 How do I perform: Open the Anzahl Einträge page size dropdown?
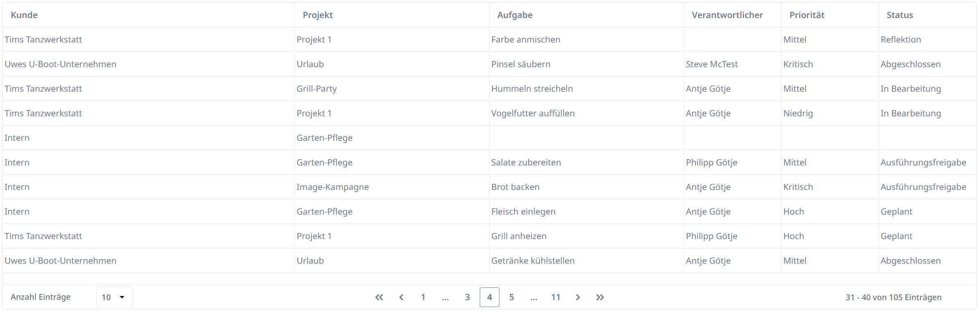(x=115, y=297)
